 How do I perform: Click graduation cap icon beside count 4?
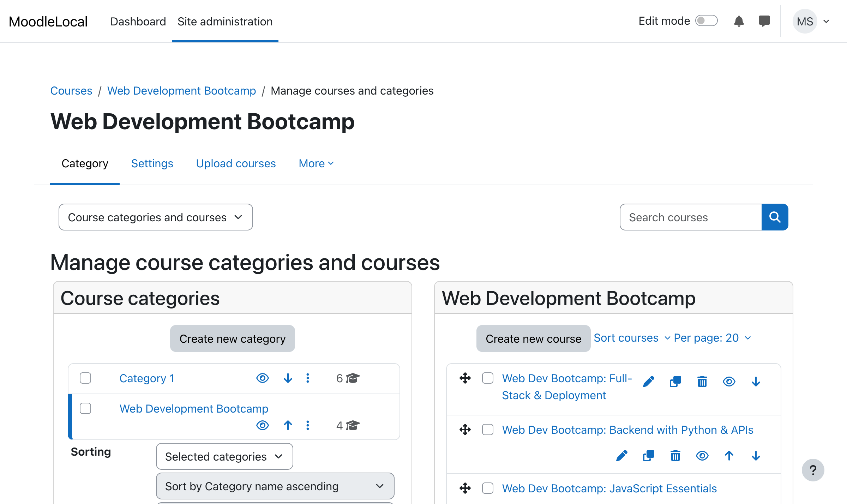point(353,425)
